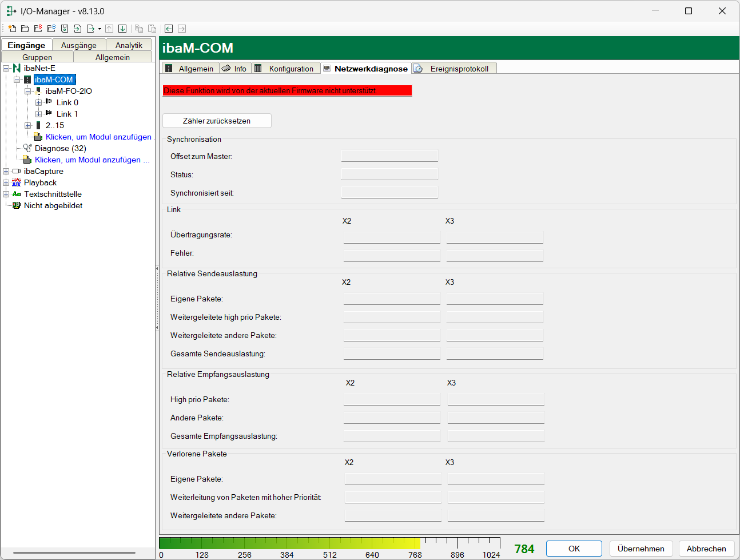This screenshot has height=560, width=740.
Task: Expand the Link 0 tree node
Action: pyautogui.click(x=39, y=102)
